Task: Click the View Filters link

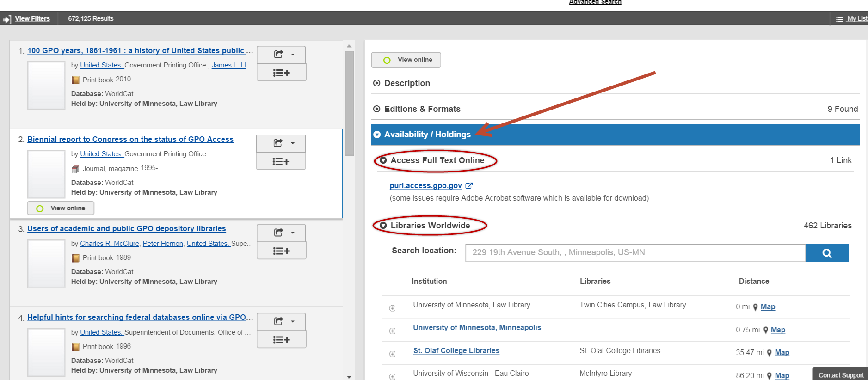Action: pos(32,19)
